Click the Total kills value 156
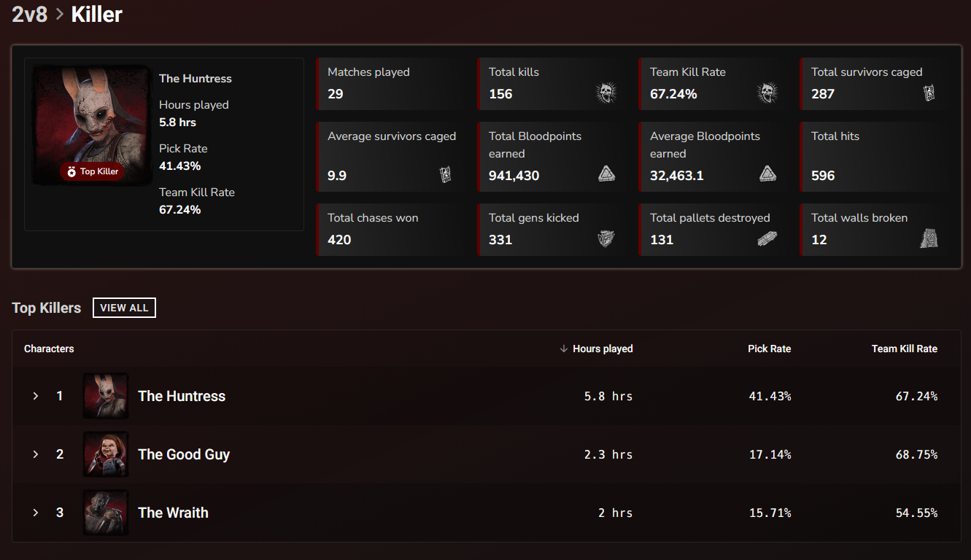The image size is (971, 560). point(500,94)
